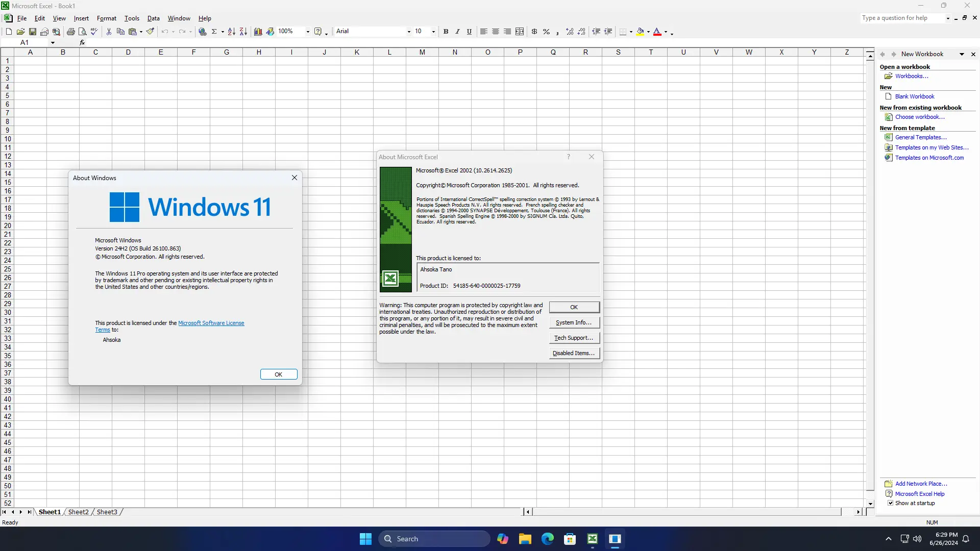Toggle Align Right

point(507,32)
